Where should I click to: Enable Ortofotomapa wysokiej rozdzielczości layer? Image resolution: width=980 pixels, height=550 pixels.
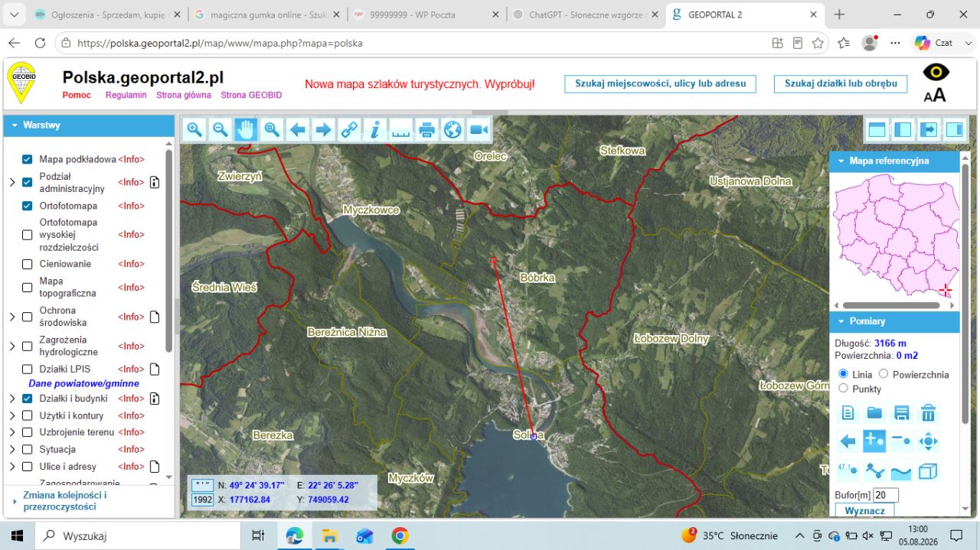point(28,235)
